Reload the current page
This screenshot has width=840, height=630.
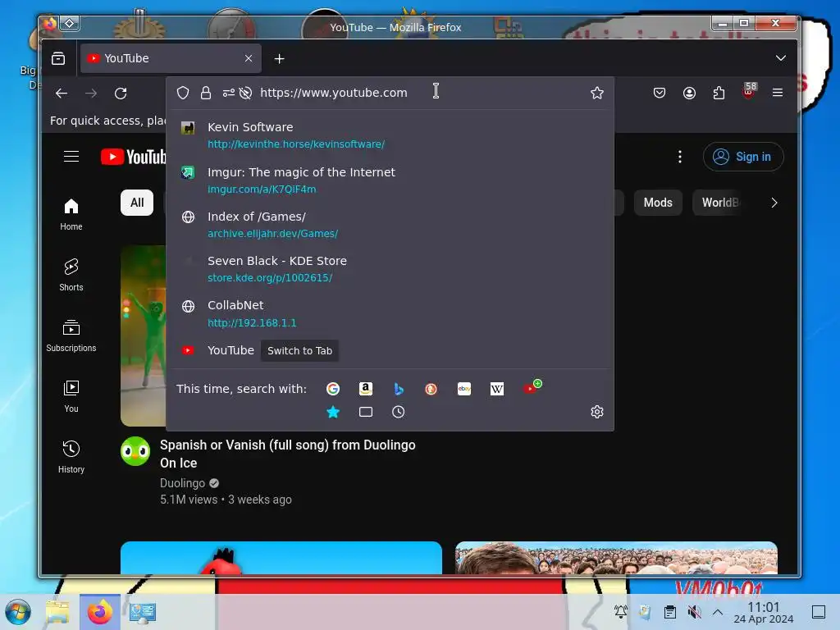[x=121, y=94]
